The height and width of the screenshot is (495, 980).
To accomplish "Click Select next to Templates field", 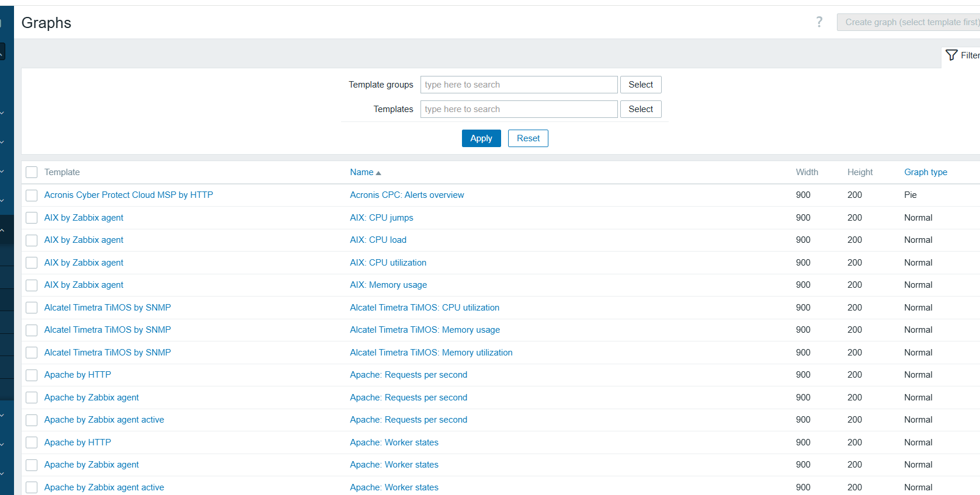I will [641, 109].
